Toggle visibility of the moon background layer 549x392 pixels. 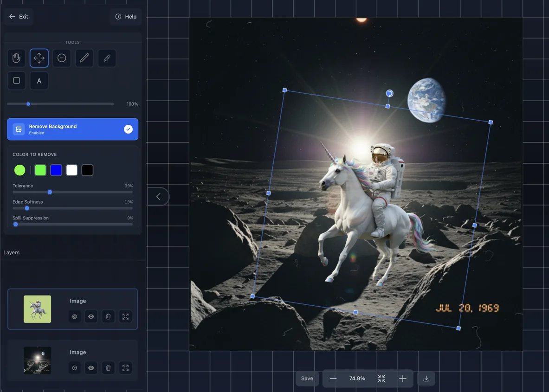tap(91, 367)
